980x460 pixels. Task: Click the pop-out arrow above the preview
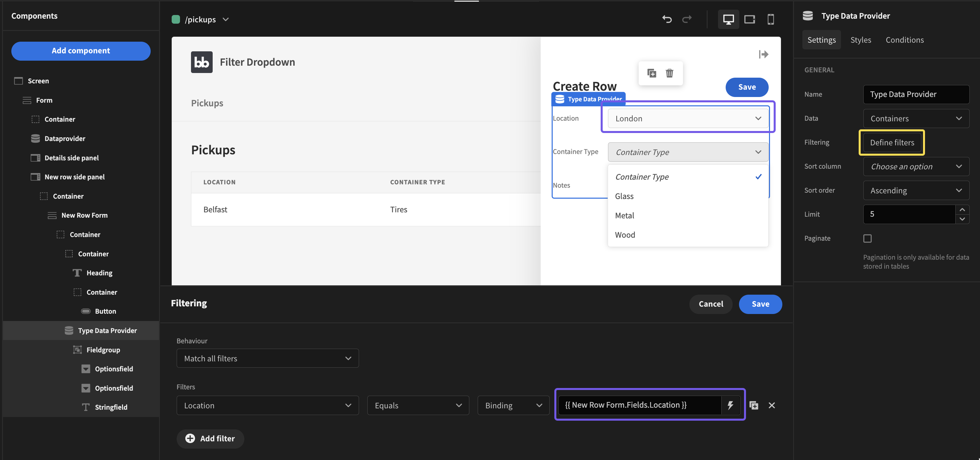click(764, 54)
